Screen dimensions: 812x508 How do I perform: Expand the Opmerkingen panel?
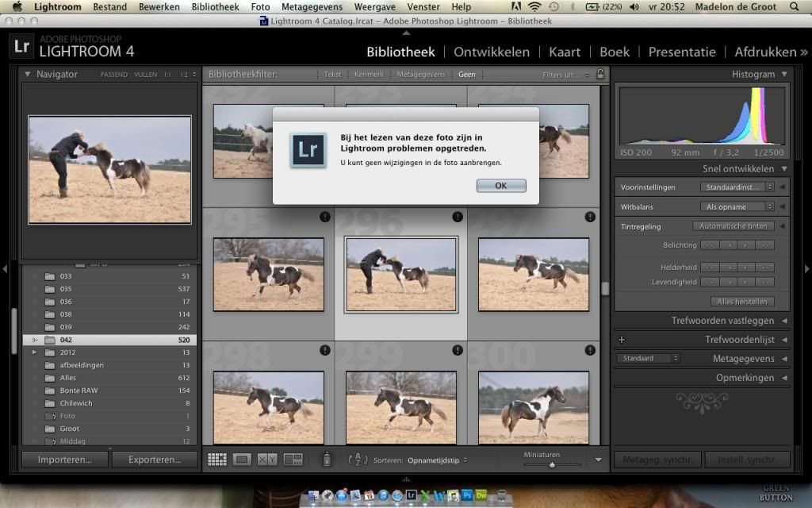point(784,378)
